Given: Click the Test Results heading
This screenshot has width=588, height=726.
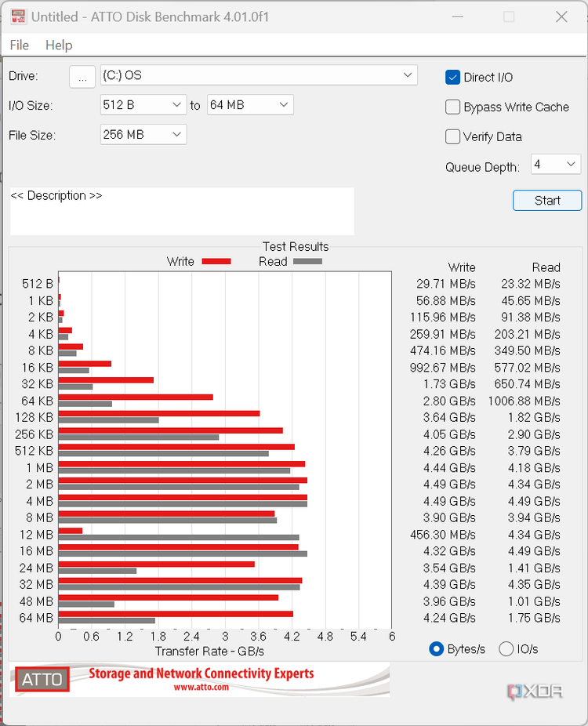Looking at the screenshot, I should (x=296, y=246).
